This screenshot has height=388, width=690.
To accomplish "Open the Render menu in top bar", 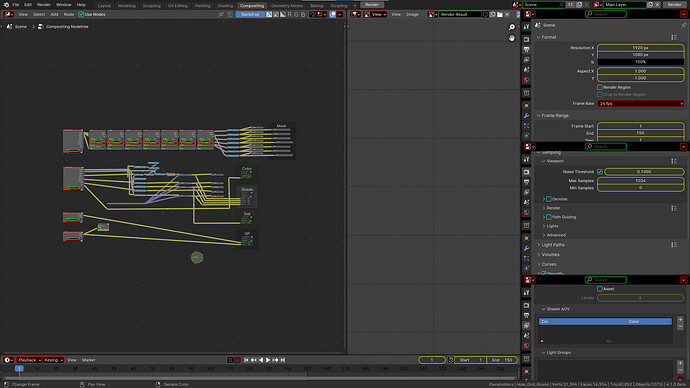I will click(x=44, y=4).
